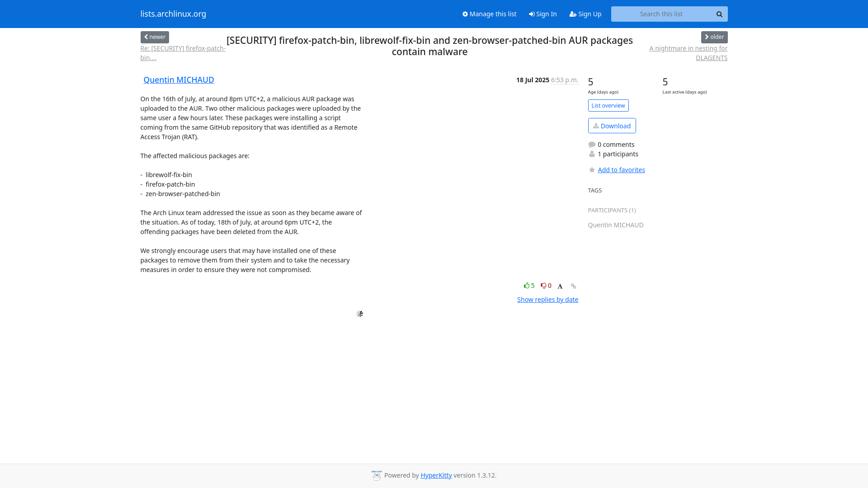This screenshot has height=488, width=868.
Task: Click the speech bubble comments icon
Action: pos(592,145)
